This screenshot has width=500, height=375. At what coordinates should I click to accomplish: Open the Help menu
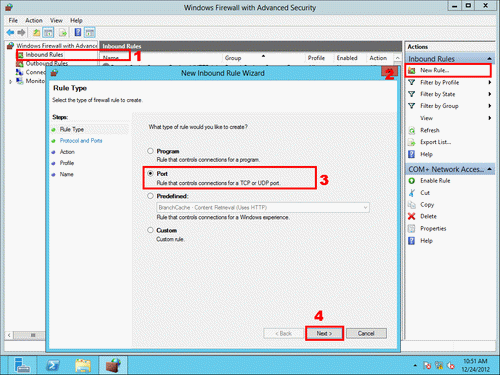coord(76,20)
